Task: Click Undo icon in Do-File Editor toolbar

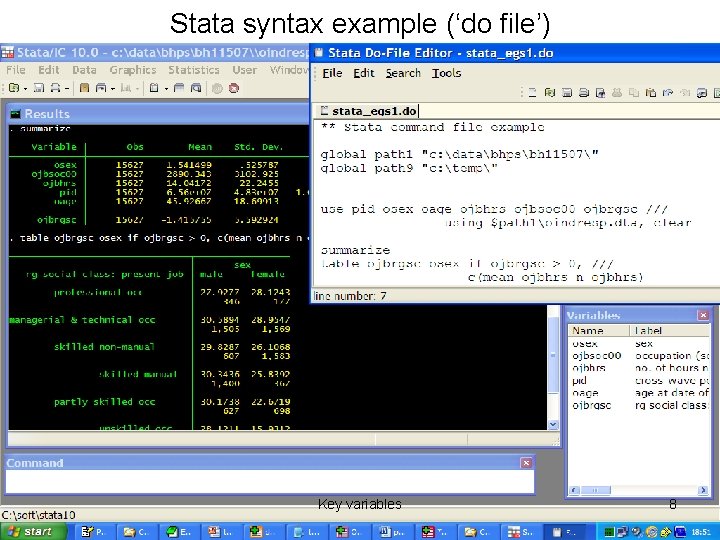Action: (668, 93)
